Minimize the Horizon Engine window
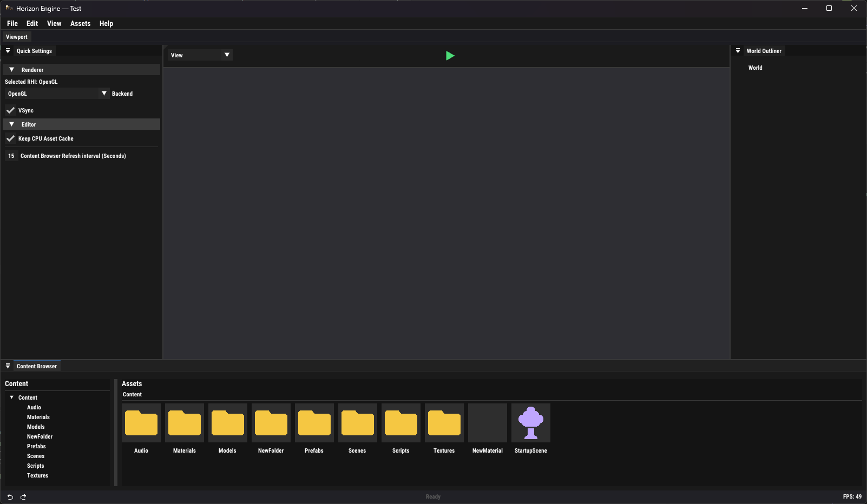This screenshot has width=867, height=504. click(x=805, y=8)
